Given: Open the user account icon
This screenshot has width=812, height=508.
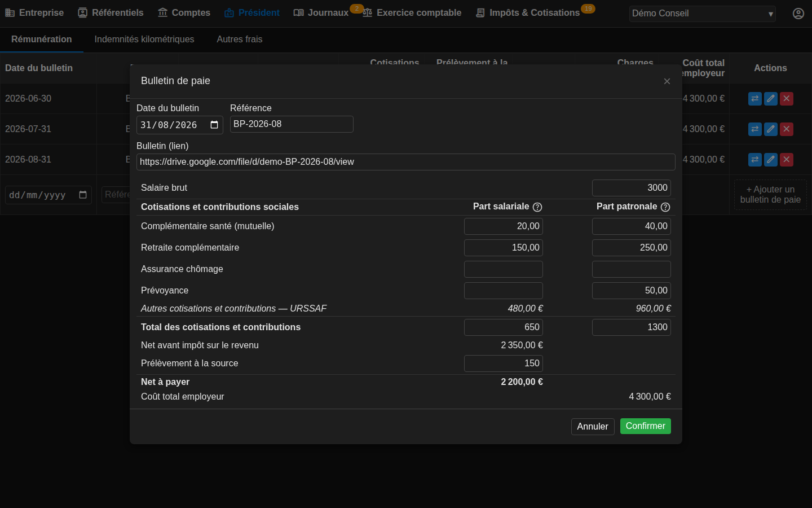Looking at the screenshot, I should pyautogui.click(x=798, y=14).
